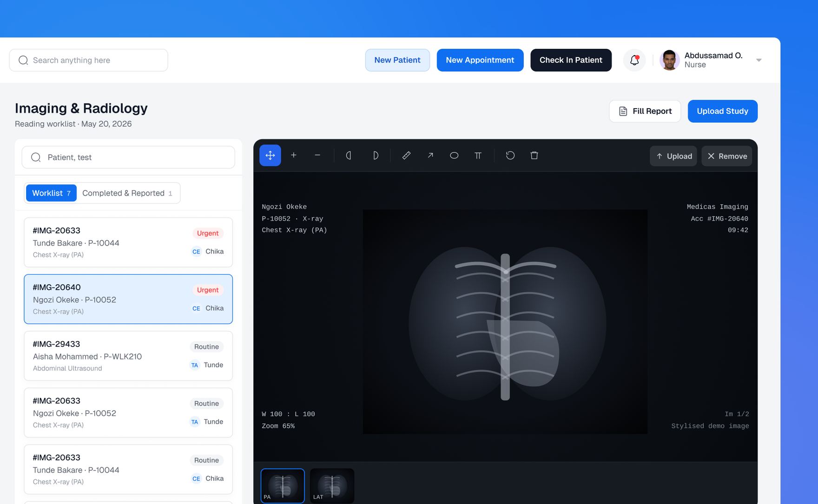Select the LAT view thumbnail
This screenshot has width=818, height=504.
point(332,486)
